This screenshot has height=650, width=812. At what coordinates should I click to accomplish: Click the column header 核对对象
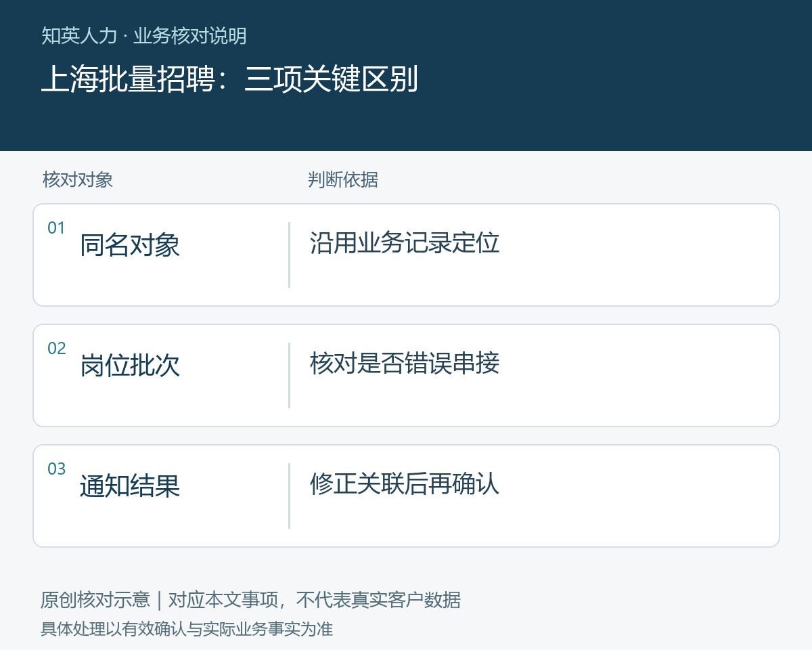77,179
